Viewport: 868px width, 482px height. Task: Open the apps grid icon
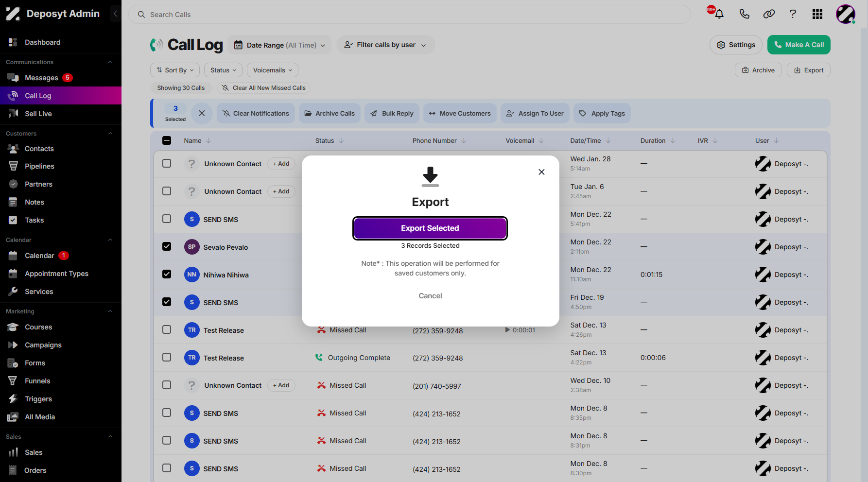pos(817,14)
